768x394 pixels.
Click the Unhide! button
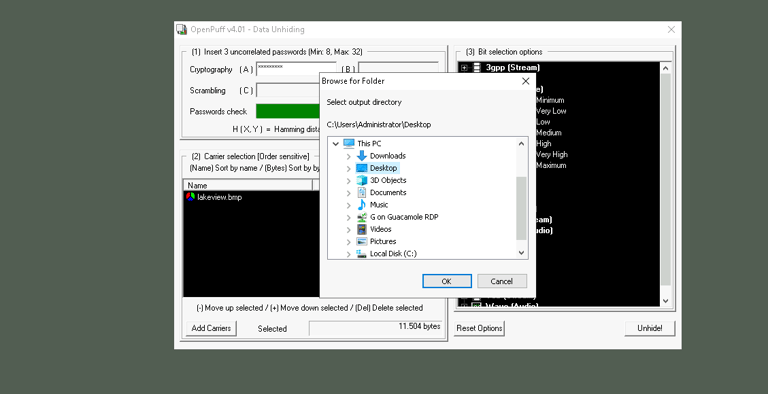(x=649, y=328)
